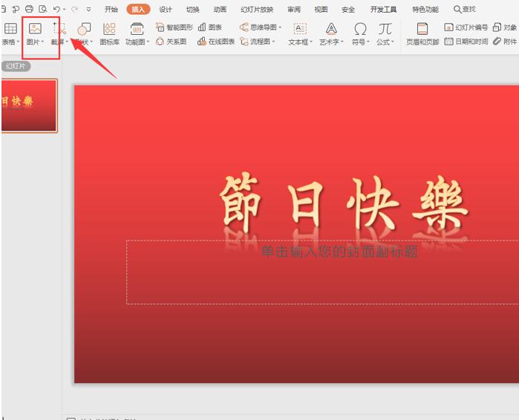The width and height of the screenshot is (519, 420).
Task: Insert 幻灯片编号 slide number
Action: [466, 27]
